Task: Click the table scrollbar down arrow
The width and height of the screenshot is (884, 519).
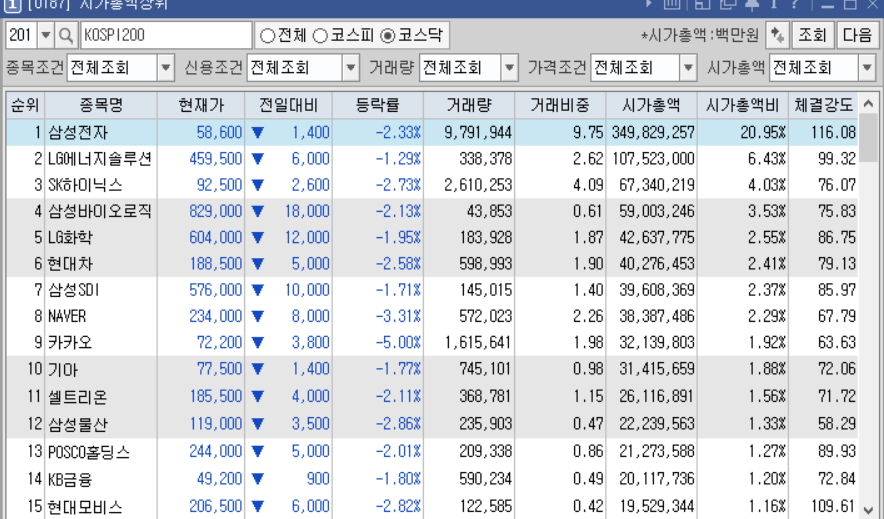Action: 868,509
